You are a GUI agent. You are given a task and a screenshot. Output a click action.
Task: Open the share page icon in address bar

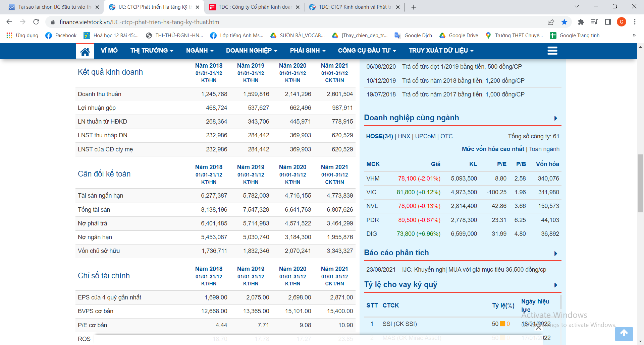(551, 22)
